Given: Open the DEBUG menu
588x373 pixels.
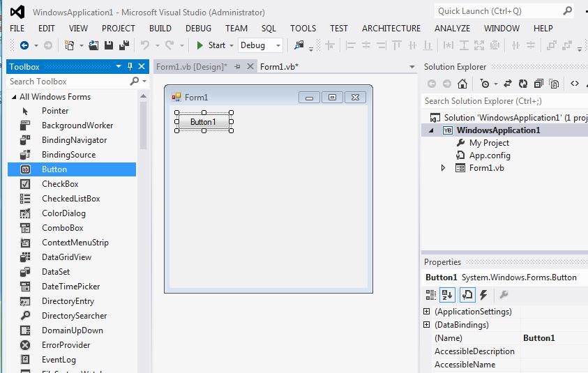Looking at the screenshot, I should (198, 29).
